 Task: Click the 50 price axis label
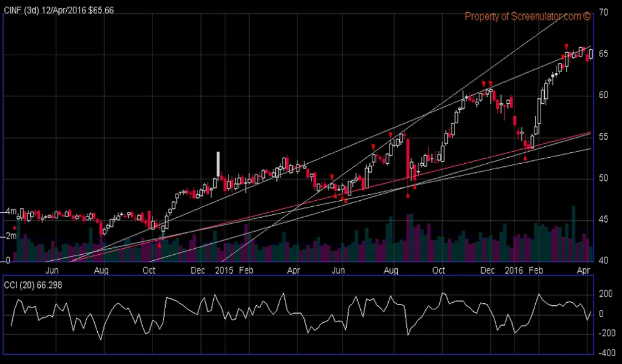coord(603,178)
